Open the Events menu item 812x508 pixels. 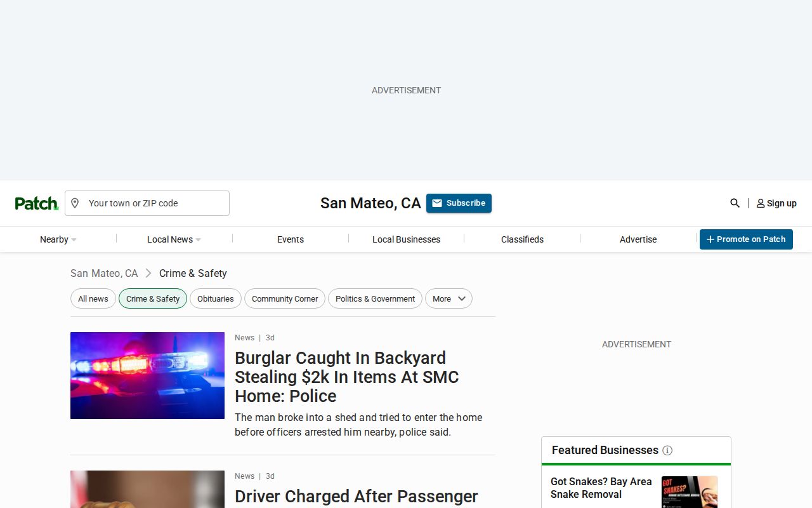291,239
